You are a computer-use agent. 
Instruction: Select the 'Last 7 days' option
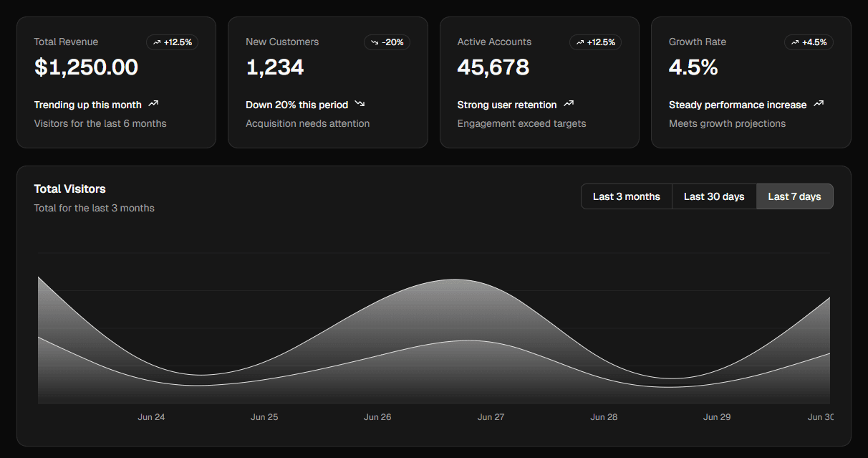(794, 196)
